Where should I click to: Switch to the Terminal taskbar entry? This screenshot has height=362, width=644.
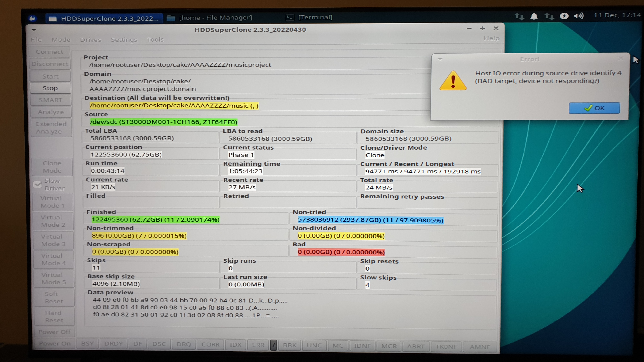pyautogui.click(x=309, y=17)
